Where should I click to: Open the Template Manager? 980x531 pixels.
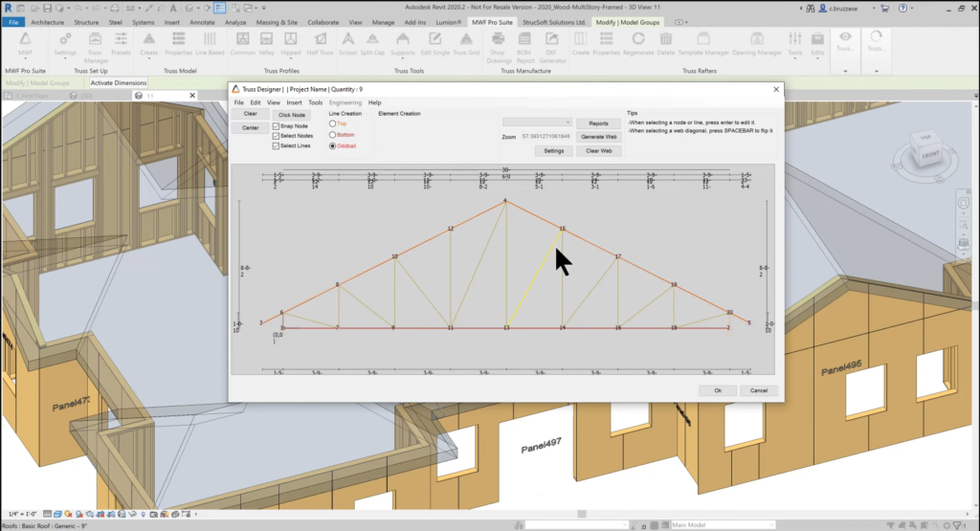tap(703, 44)
